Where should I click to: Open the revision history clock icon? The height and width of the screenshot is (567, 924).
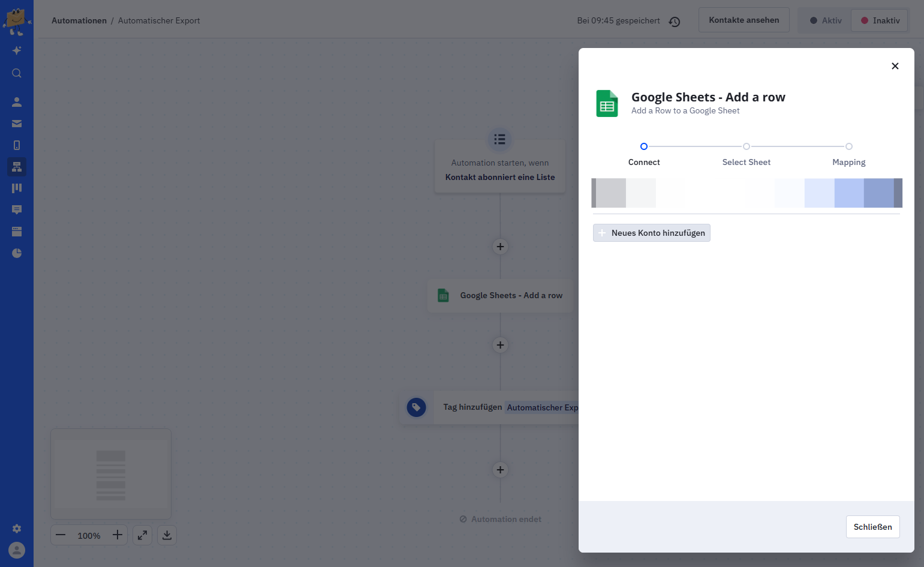click(675, 22)
